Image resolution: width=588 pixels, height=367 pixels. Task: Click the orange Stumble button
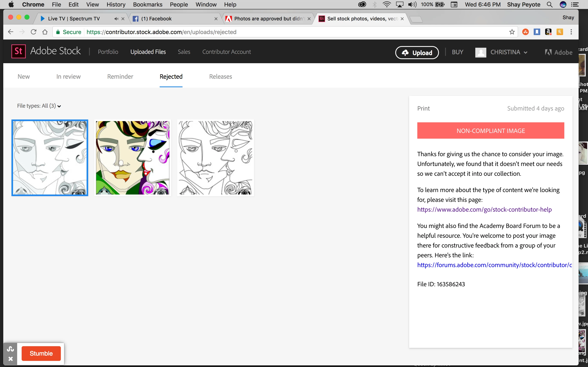41,353
